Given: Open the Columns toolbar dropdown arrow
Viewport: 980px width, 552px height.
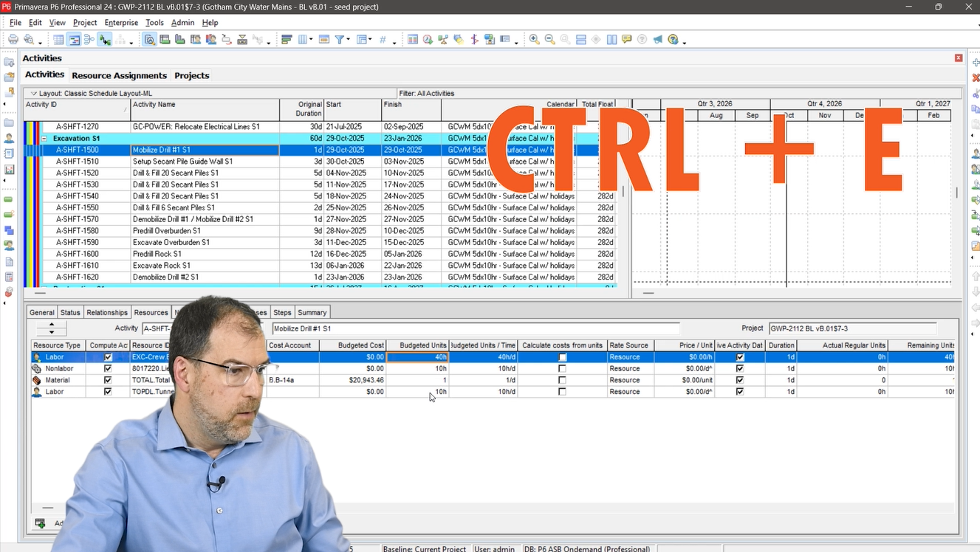Looking at the screenshot, I should [x=311, y=41].
